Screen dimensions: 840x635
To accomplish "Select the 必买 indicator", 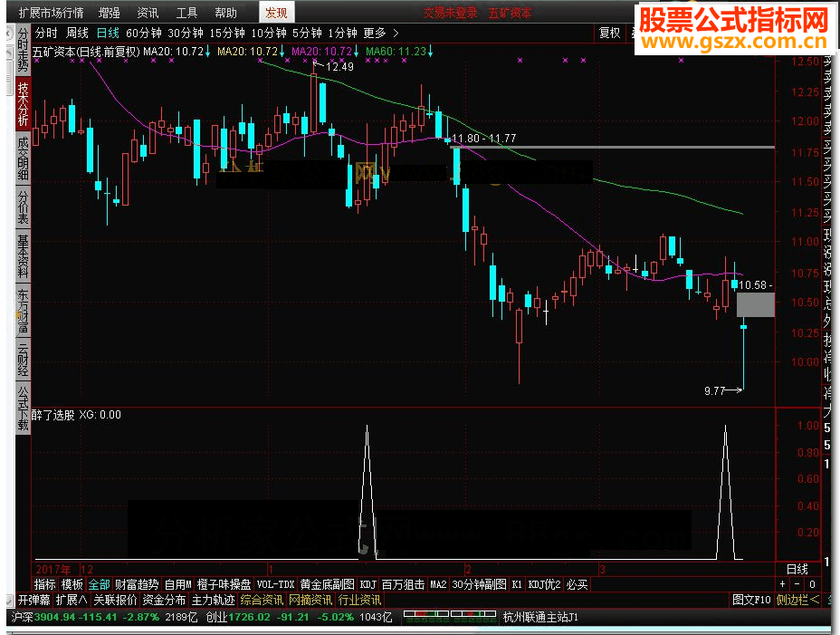I will (x=577, y=584).
